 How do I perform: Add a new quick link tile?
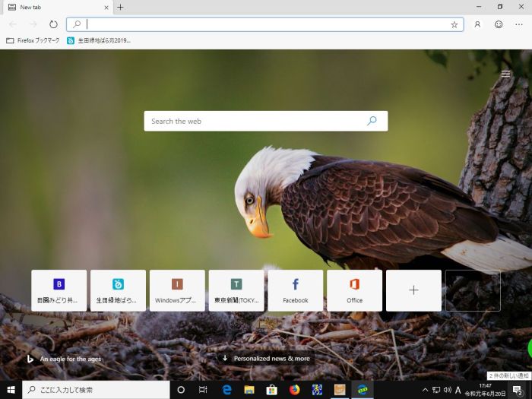pyautogui.click(x=413, y=290)
